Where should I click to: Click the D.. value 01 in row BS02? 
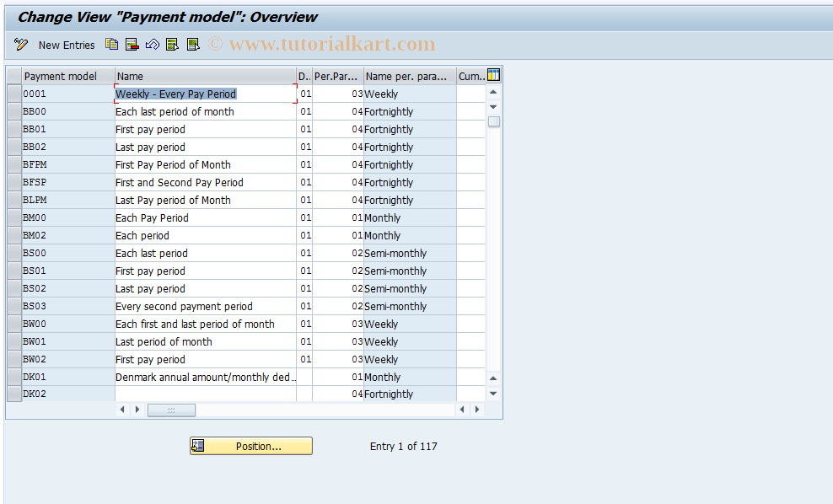point(304,288)
